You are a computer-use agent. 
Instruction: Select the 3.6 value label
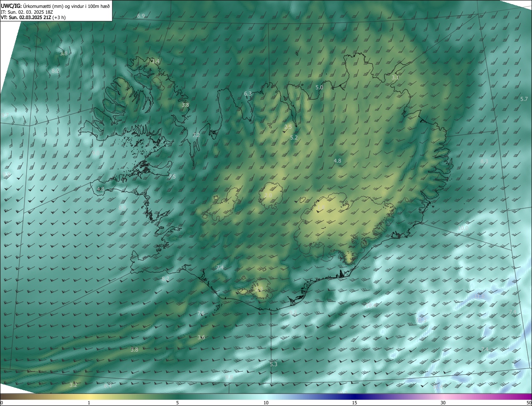click(x=201, y=338)
